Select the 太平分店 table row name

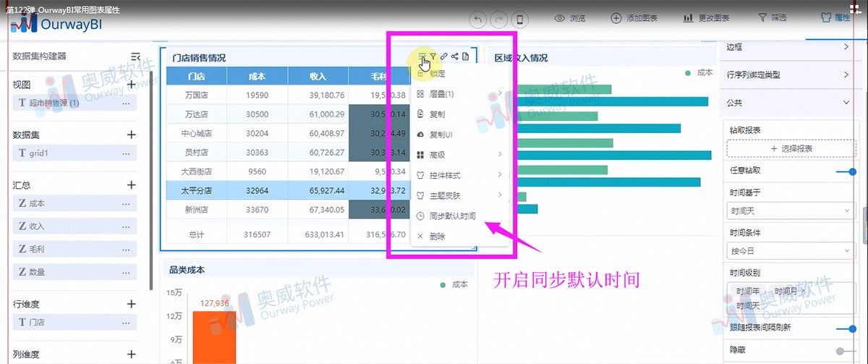(x=196, y=192)
